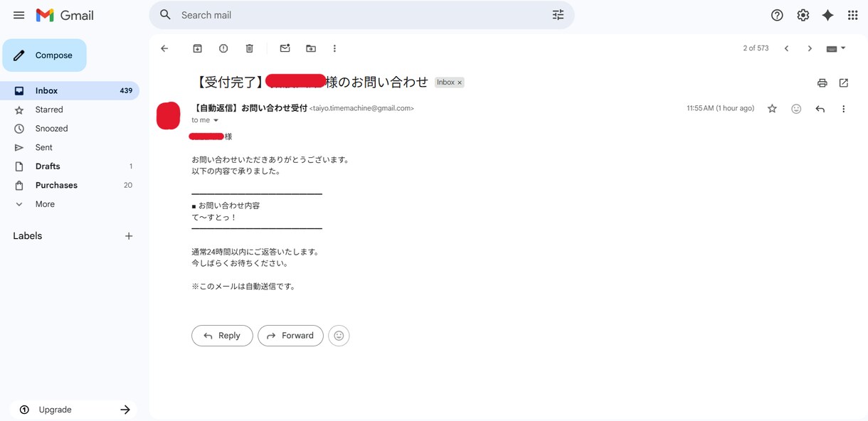The height and width of the screenshot is (421, 868).
Task: Open the Support help icon
Action: coord(777,15)
